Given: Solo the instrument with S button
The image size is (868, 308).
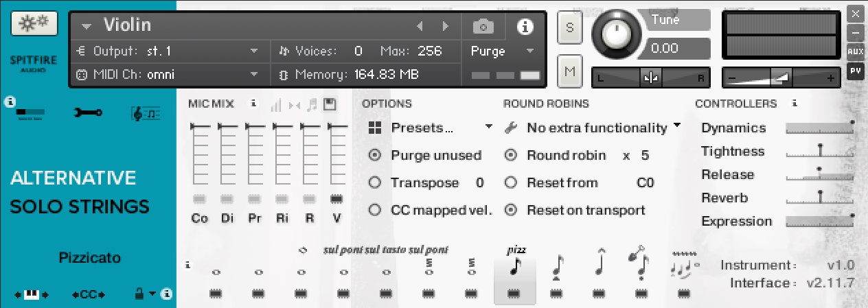Looking at the screenshot, I should (569, 27).
